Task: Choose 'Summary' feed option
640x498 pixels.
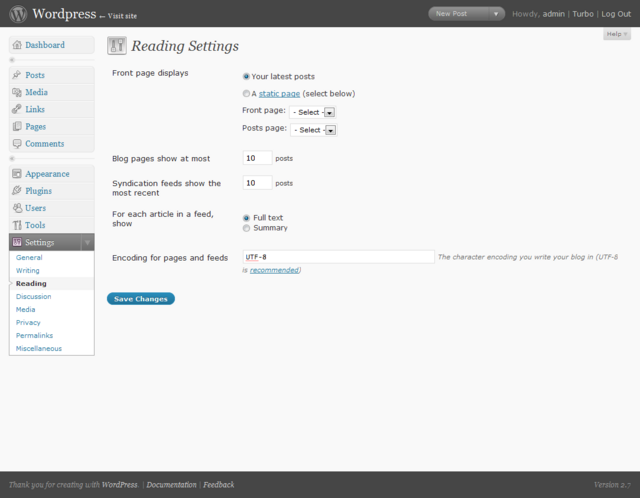Action: point(246,228)
